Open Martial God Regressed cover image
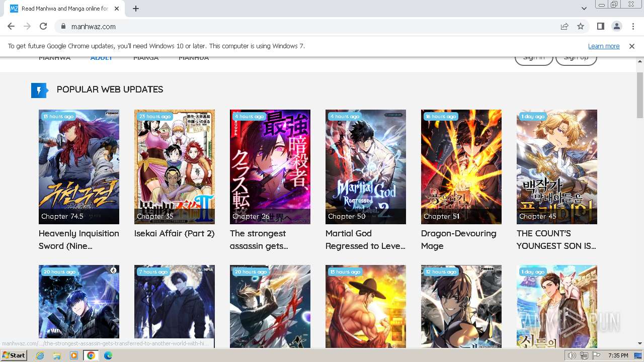 pos(366,167)
